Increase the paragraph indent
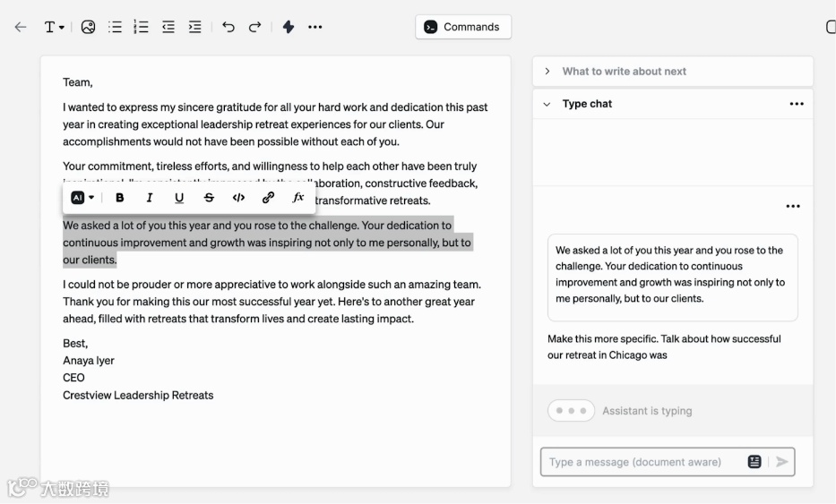This screenshot has height=504, width=836. coord(194,27)
